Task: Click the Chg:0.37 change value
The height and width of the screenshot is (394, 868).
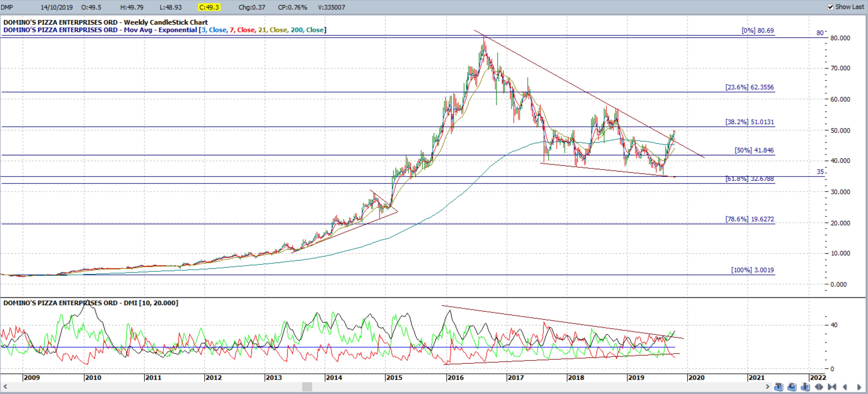Action: tap(252, 7)
